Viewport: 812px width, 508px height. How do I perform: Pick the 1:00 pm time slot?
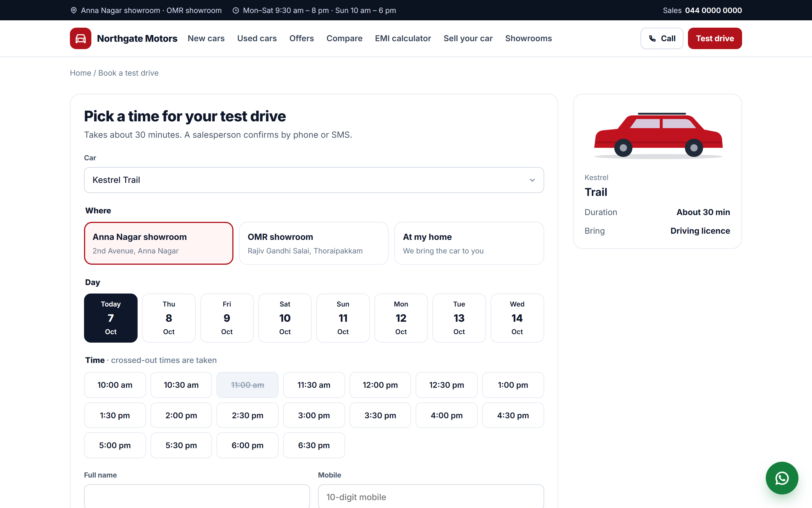coord(513,385)
